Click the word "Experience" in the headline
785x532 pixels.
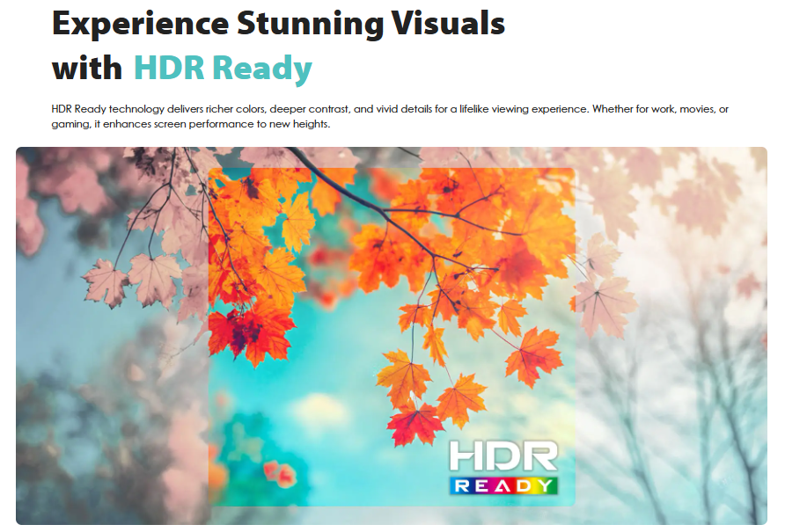pos(137,23)
